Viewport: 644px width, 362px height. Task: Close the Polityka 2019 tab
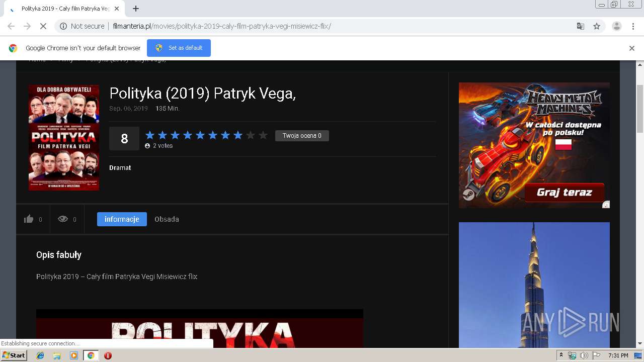click(117, 9)
